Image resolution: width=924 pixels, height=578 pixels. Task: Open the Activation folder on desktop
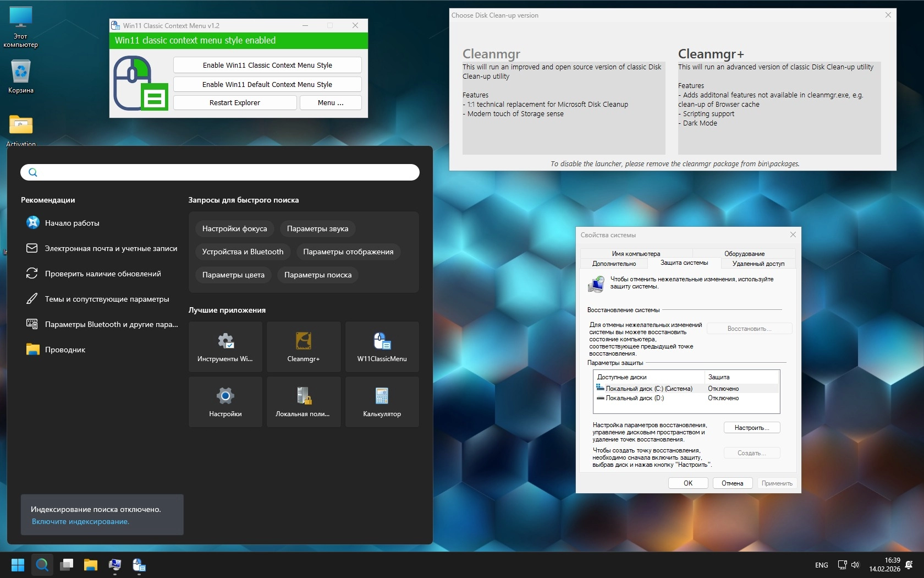21,130
